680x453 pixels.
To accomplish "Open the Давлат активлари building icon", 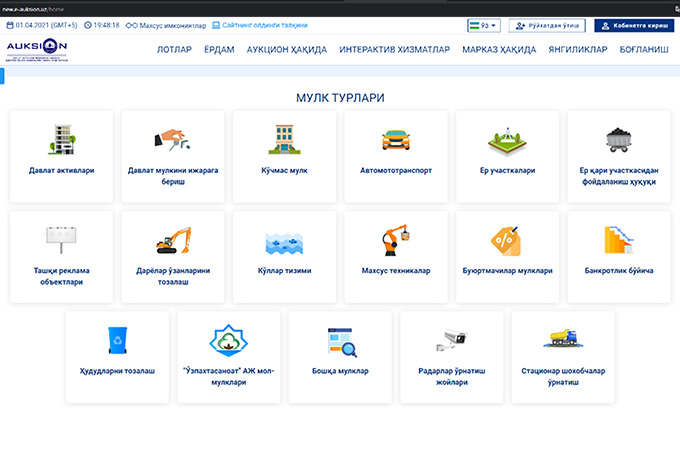I will point(61,139).
